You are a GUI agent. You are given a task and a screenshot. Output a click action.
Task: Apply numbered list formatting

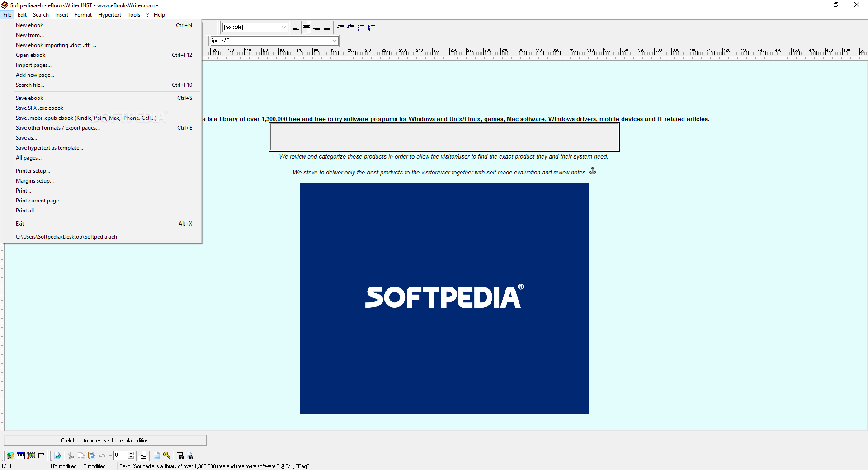[x=372, y=28]
